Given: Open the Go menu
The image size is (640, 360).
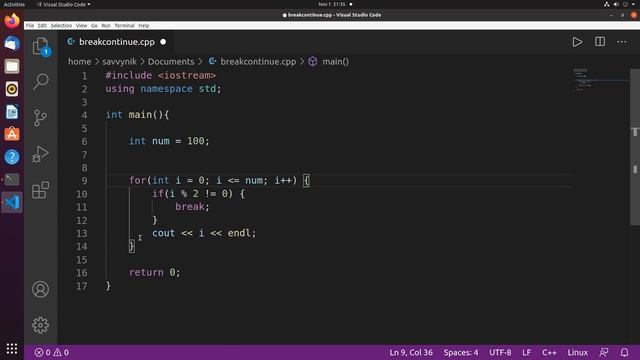Looking at the screenshot, I should tap(94, 25).
